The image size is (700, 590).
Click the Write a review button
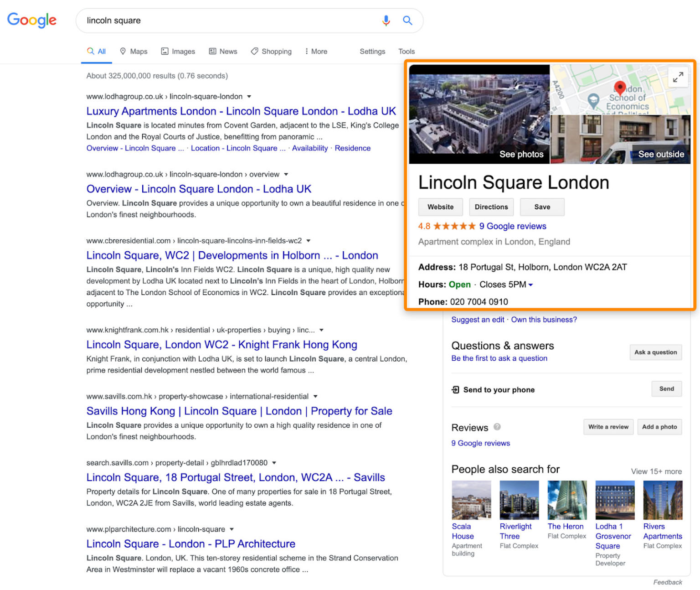pos(608,427)
